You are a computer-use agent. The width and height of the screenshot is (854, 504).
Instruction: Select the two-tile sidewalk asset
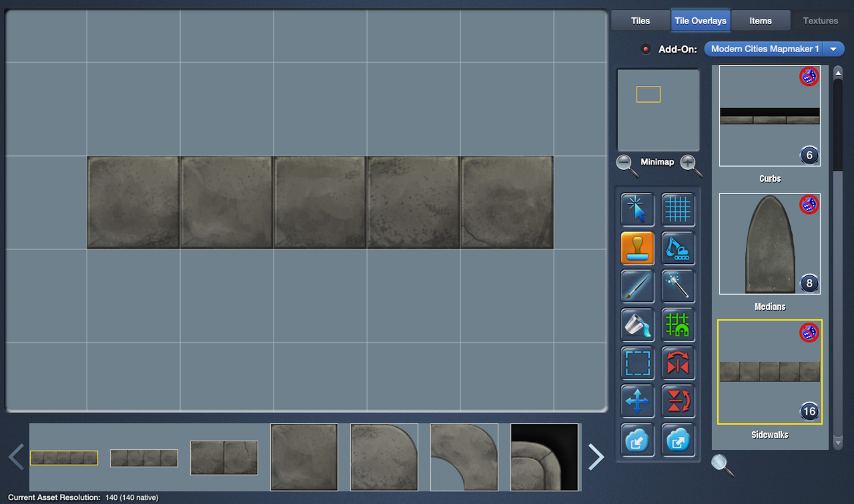[x=224, y=458]
